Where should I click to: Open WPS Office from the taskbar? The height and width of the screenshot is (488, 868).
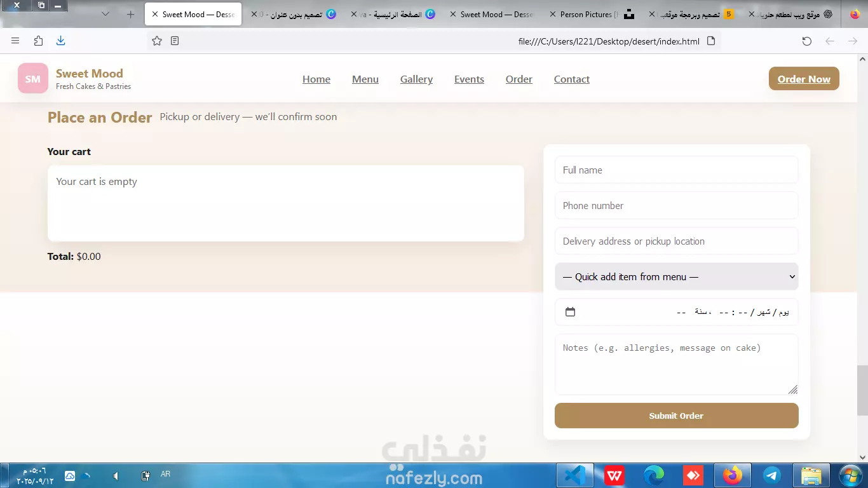[x=614, y=475]
